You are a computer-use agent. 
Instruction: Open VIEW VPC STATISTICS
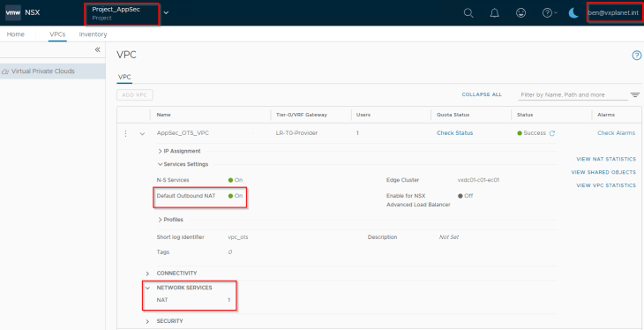click(606, 185)
